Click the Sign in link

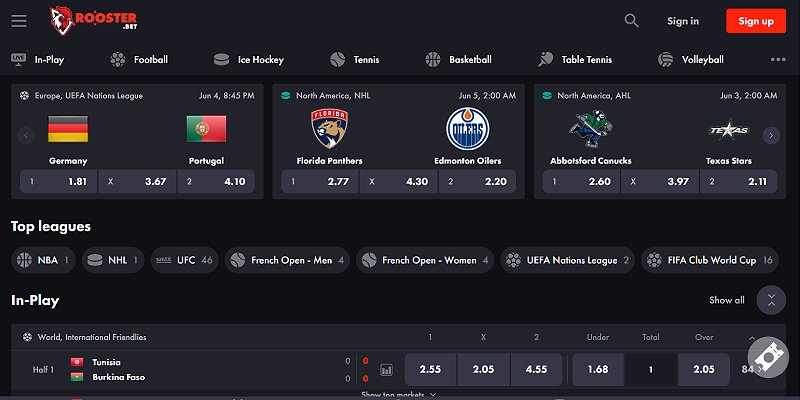tap(683, 21)
